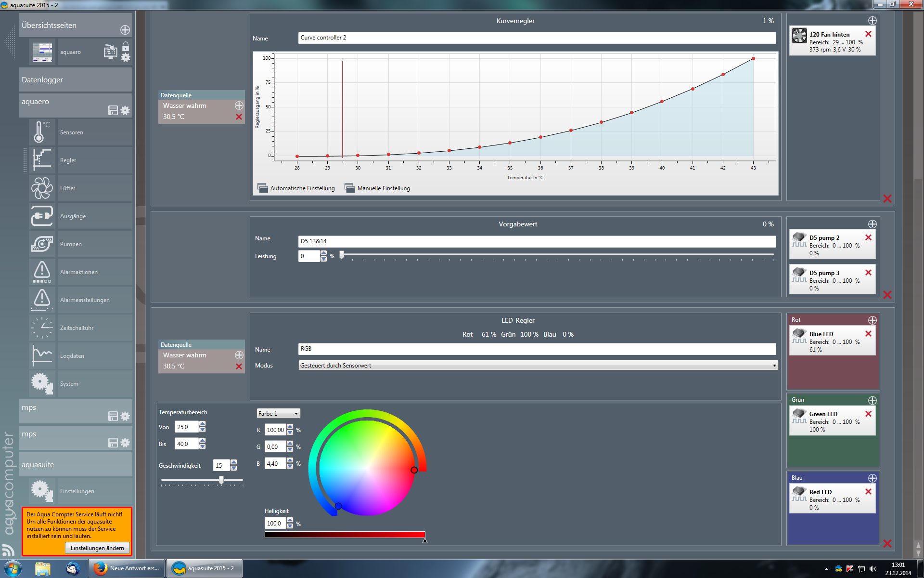The height and width of the screenshot is (578, 924).
Task: Click the Geschwindigkeit slider handle
Action: tap(221, 480)
